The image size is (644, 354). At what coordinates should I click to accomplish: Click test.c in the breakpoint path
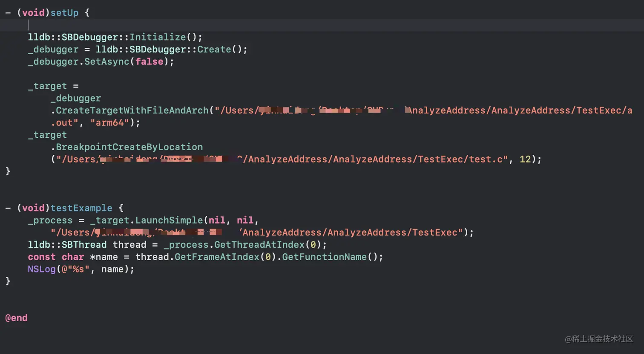point(486,160)
